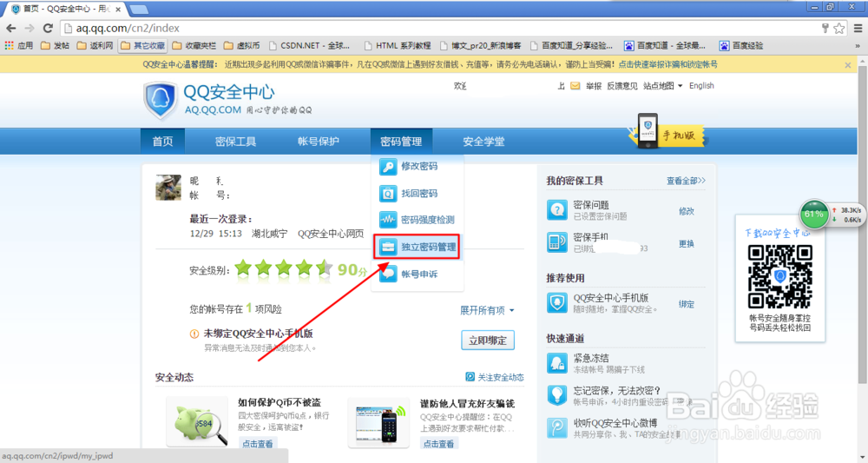The width and height of the screenshot is (868, 463).
Task: Click the 忘记密保 lightbulb icon
Action: pos(557,395)
